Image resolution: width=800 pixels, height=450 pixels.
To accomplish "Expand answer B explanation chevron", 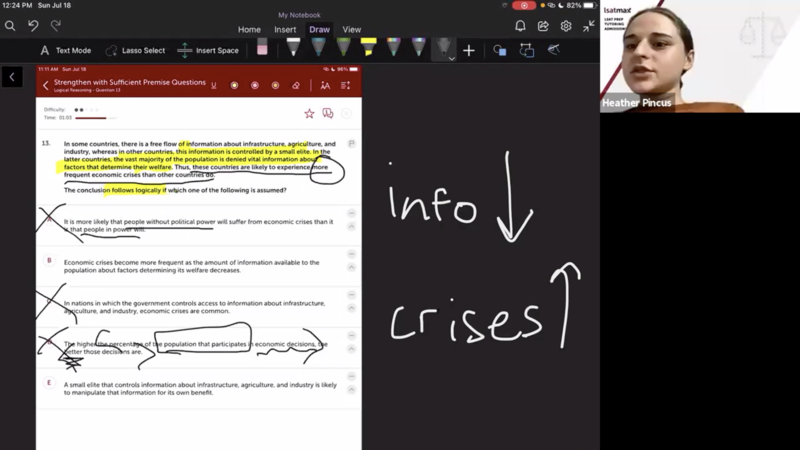I will click(351, 267).
